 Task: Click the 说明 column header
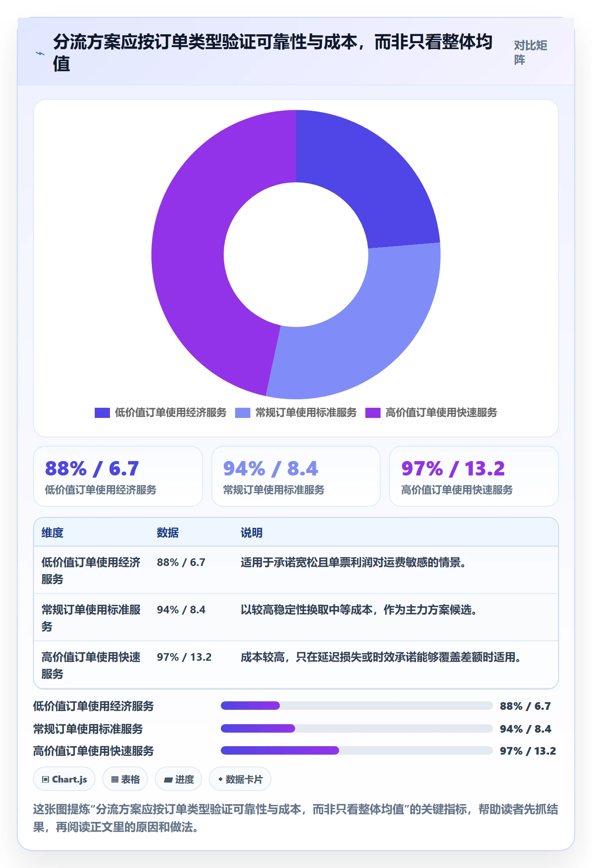coord(252,533)
